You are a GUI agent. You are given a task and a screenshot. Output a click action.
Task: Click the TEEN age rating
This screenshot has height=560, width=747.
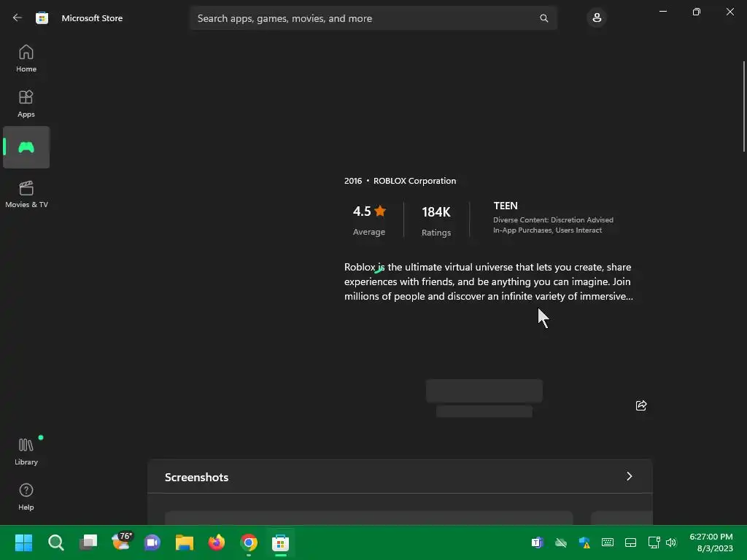click(x=506, y=206)
